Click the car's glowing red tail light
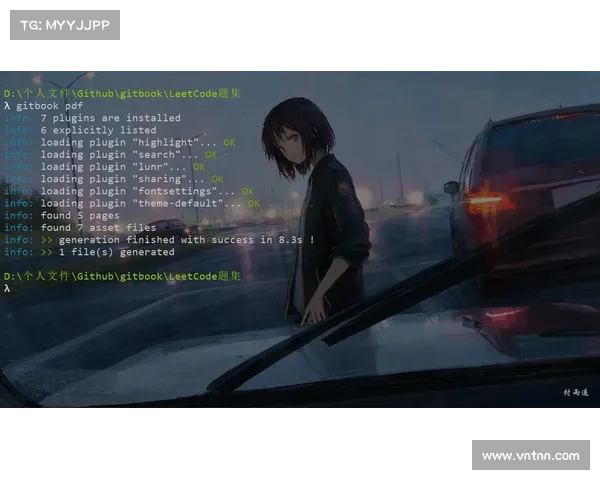Viewport: 600px width, 480px height. 488,199
